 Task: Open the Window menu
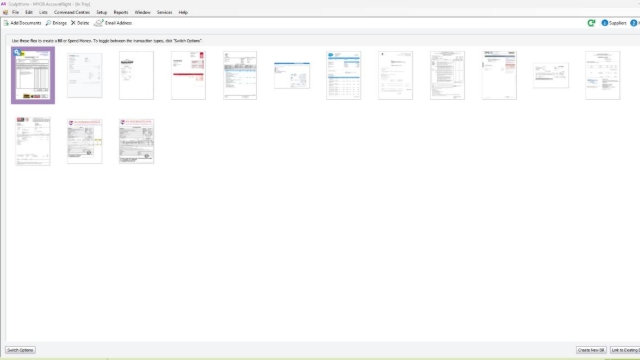coord(142,13)
